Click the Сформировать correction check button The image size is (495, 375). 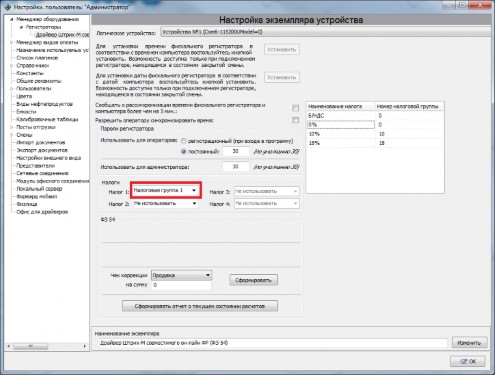pyautogui.click(x=253, y=280)
